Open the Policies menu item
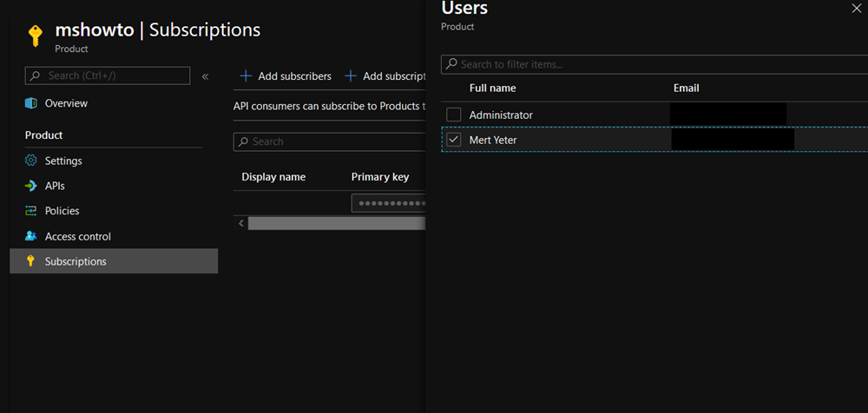868x413 pixels. click(x=62, y=211)
